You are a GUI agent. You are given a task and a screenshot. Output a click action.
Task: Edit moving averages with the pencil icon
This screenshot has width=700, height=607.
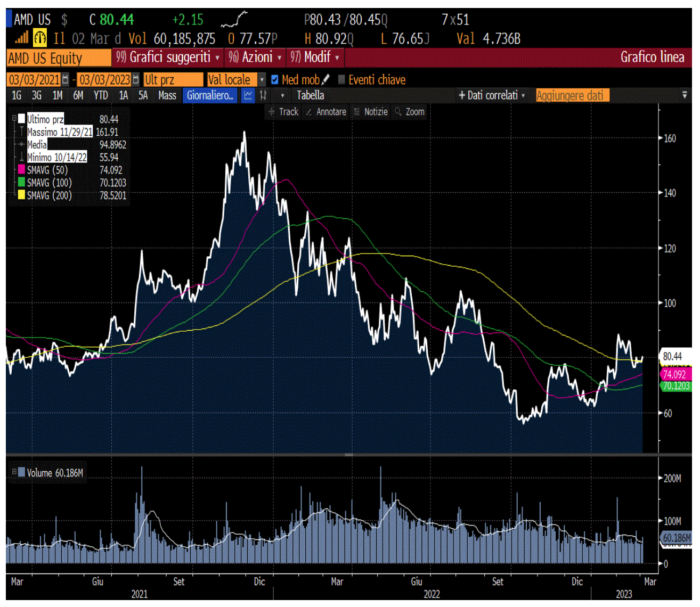(325, 80)
